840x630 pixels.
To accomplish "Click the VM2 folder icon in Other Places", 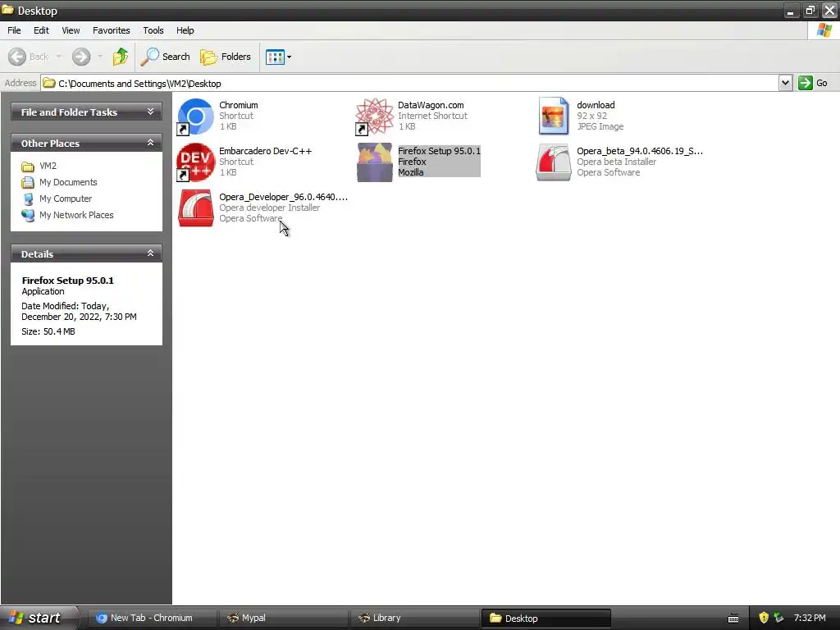I will (28, 167).
